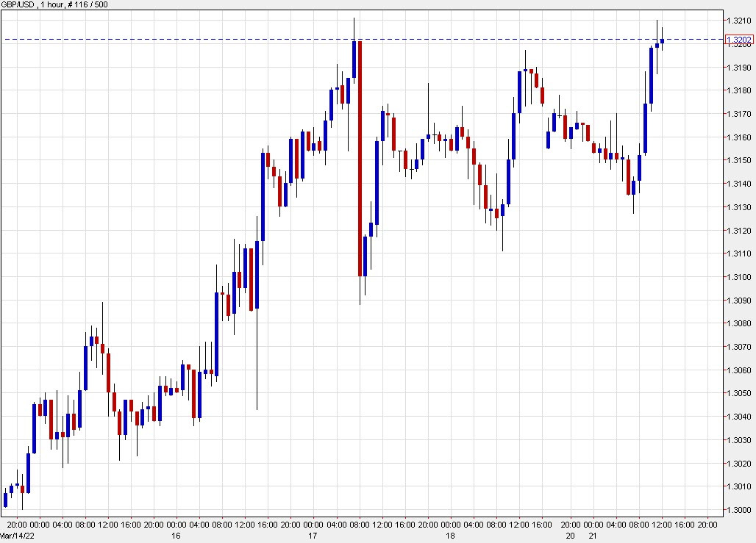Click the date label 16 on time axis
Screen dimensions: 756x543
tap(176, 536)
